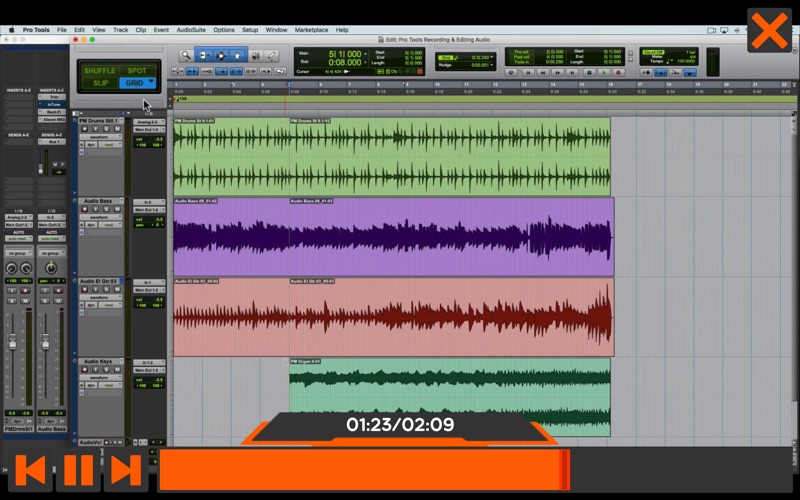800x500 pixels.
Task: Open Grid value dropdown arrow
Action: 491,58
